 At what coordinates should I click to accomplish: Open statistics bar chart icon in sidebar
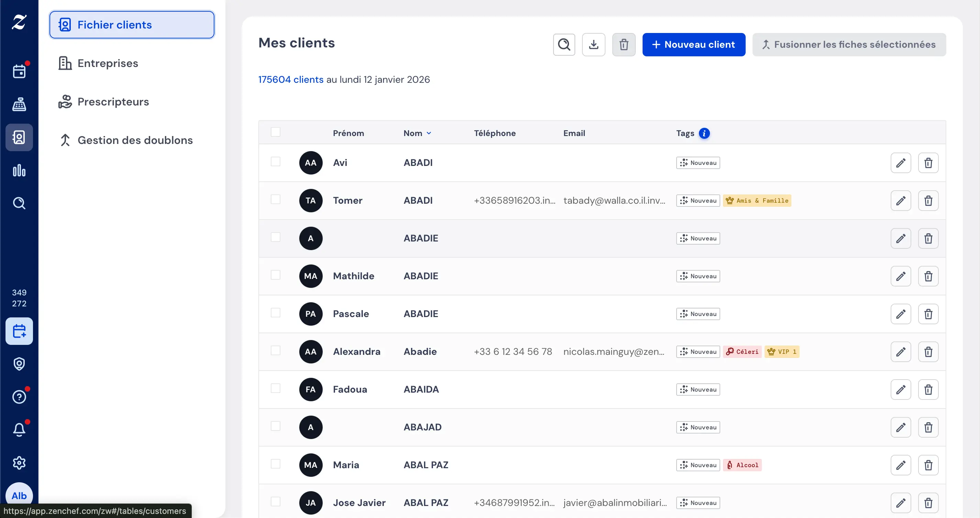tap(19, 170)
